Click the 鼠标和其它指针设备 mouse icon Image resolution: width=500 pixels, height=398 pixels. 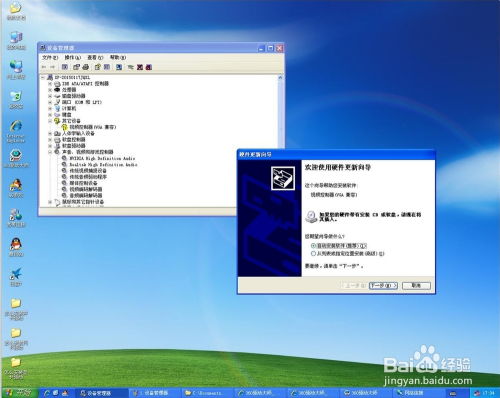[57, 202]
